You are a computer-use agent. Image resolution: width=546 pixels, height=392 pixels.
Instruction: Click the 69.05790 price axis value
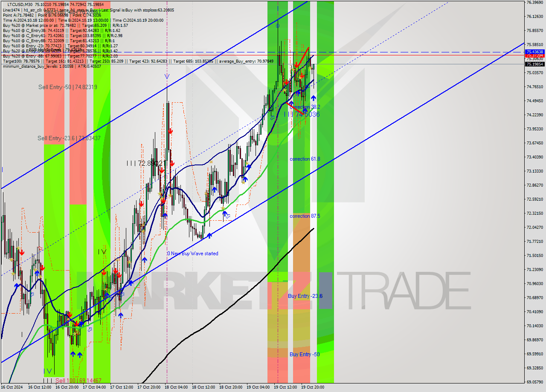(x=534, y=382)
